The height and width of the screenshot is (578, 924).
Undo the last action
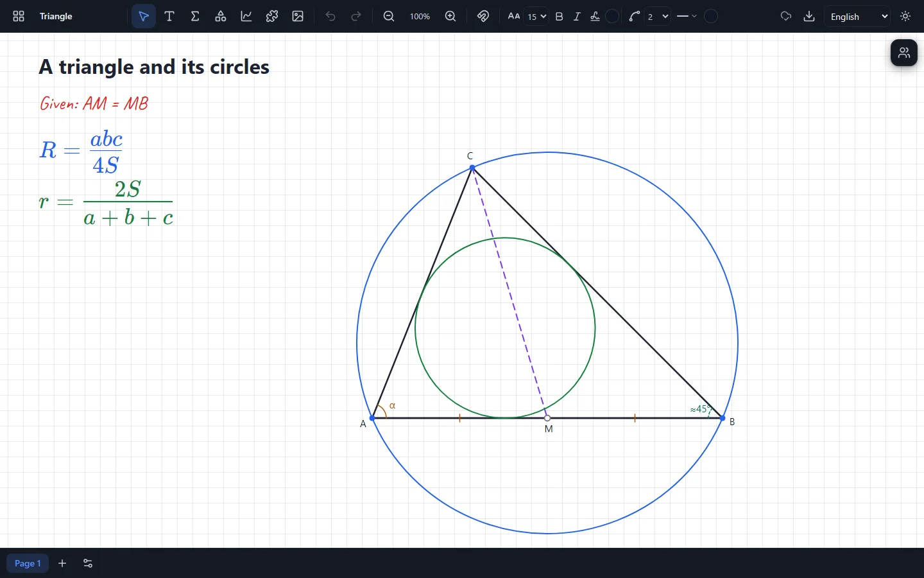[x=330, y=16]
